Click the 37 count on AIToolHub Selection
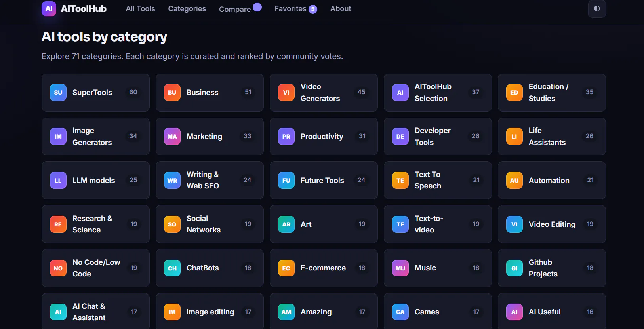The width and height of the screenshot is (644, 329). 476,92
